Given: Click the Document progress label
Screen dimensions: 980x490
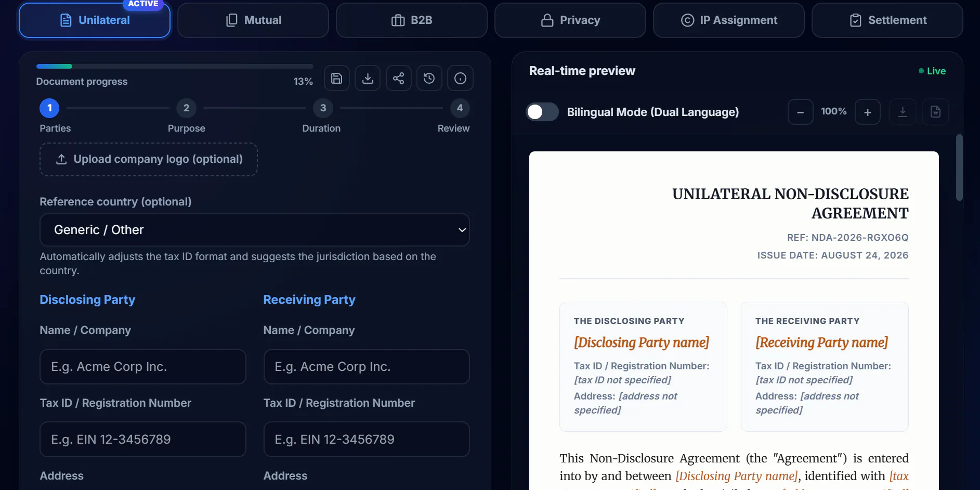Looking at the screenshot, I should point(82,82).
